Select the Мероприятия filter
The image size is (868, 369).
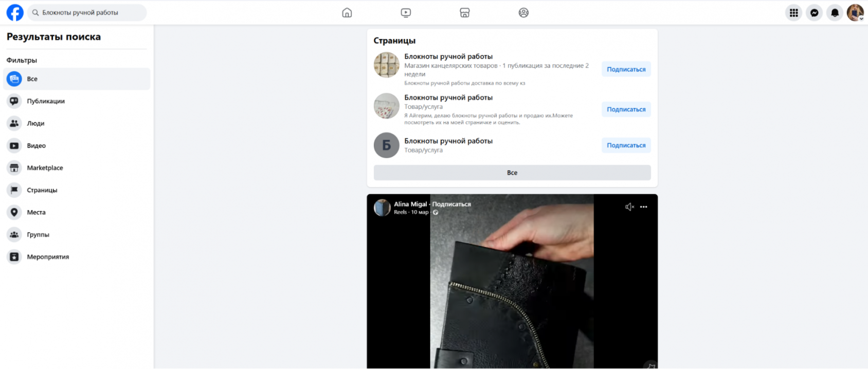pyautogui.click(x=77, y=257)
